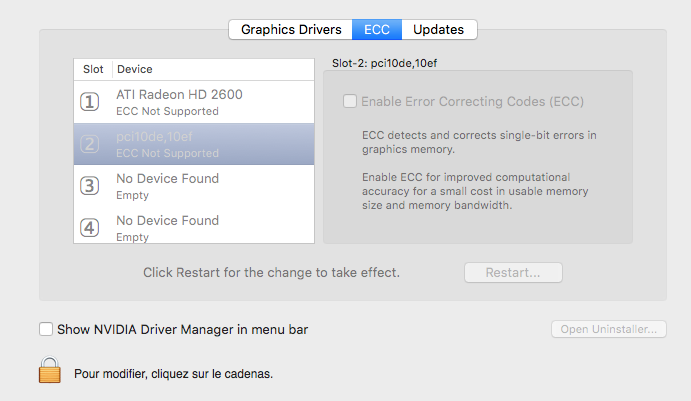Select slot 3 No Device Found row
691x401 pixels.
pos(194,186)
